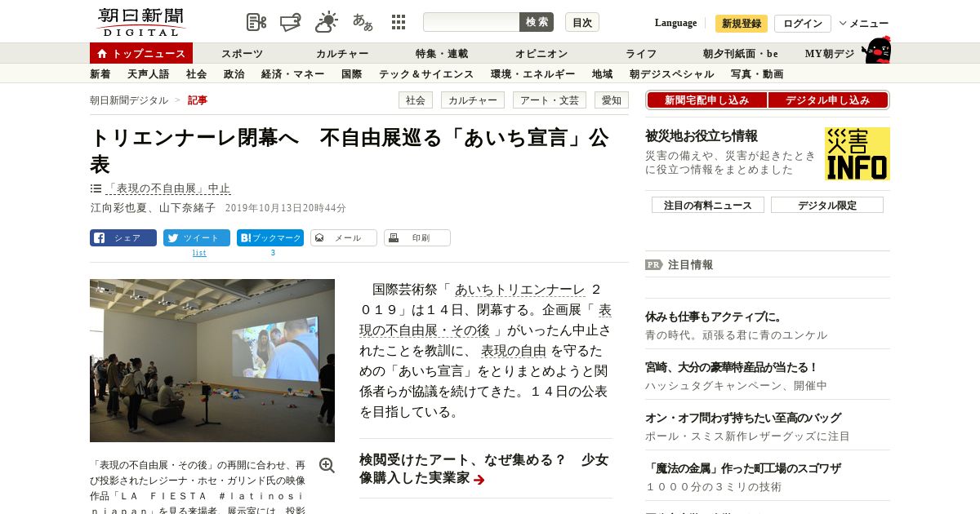Tweet article with ツイート button

[197, 238]
